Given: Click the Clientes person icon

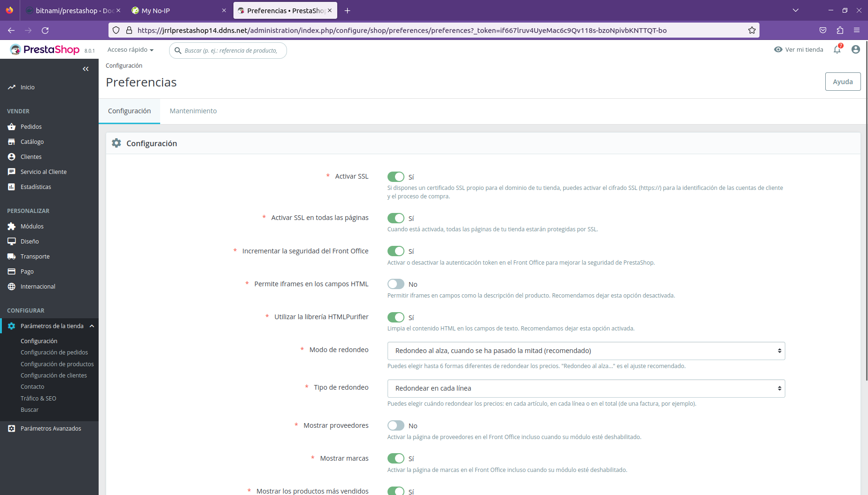Looking at the screenshot, I should [12, 157].
